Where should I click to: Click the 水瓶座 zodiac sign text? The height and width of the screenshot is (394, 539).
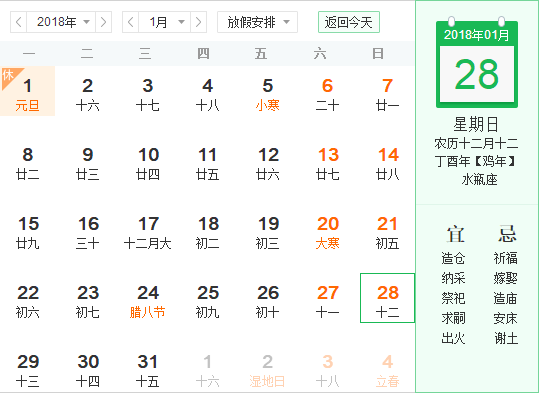480,179
